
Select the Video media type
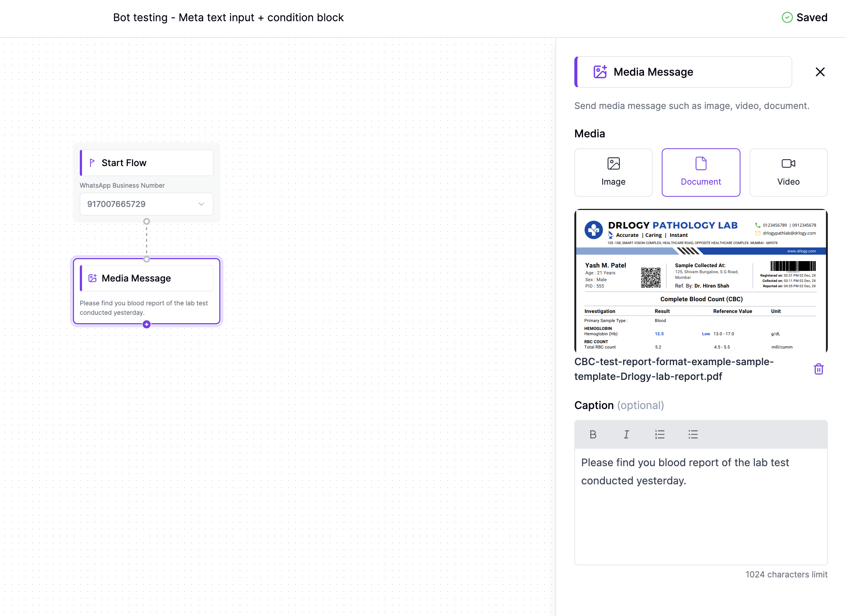coord(788,172)
